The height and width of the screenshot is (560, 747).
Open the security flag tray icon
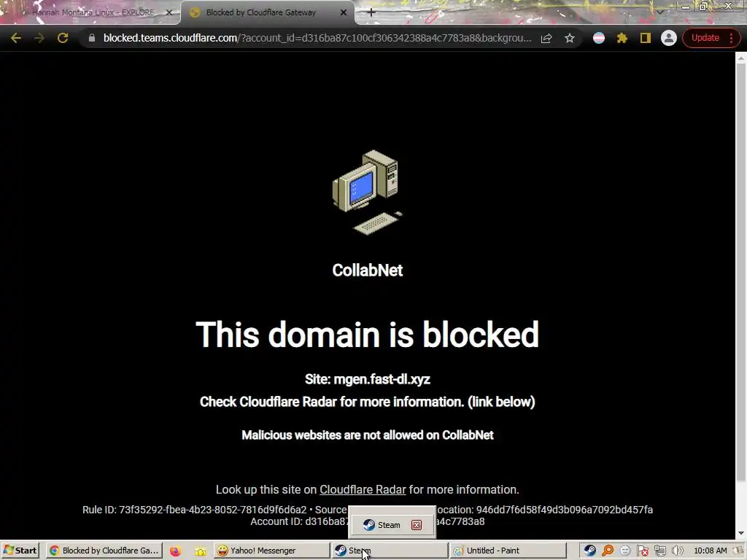click(x=643, y=551)
